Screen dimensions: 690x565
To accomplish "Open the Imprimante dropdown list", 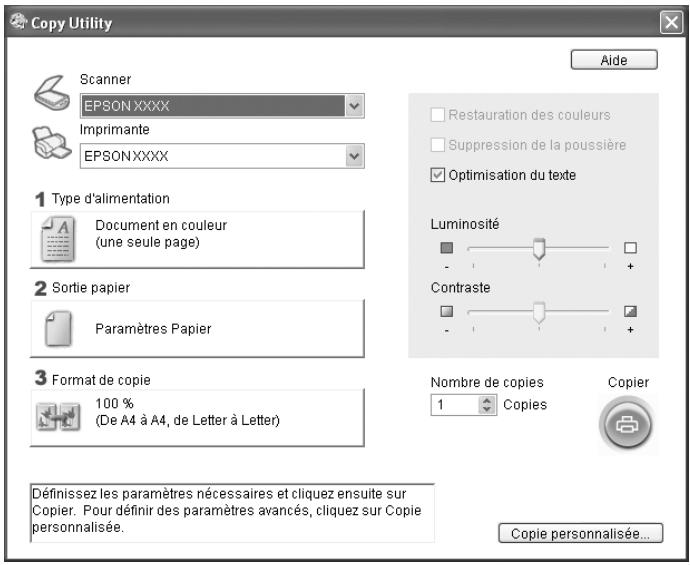I will 354,156.
